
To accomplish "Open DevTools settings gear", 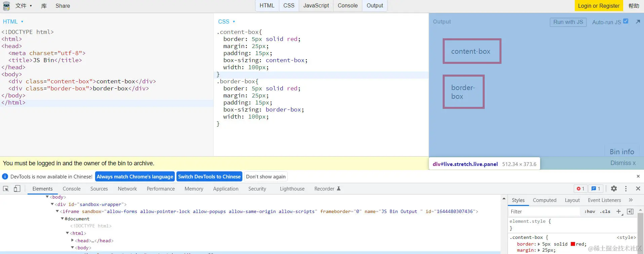I will pyautogui.click(x=614, y=188).
